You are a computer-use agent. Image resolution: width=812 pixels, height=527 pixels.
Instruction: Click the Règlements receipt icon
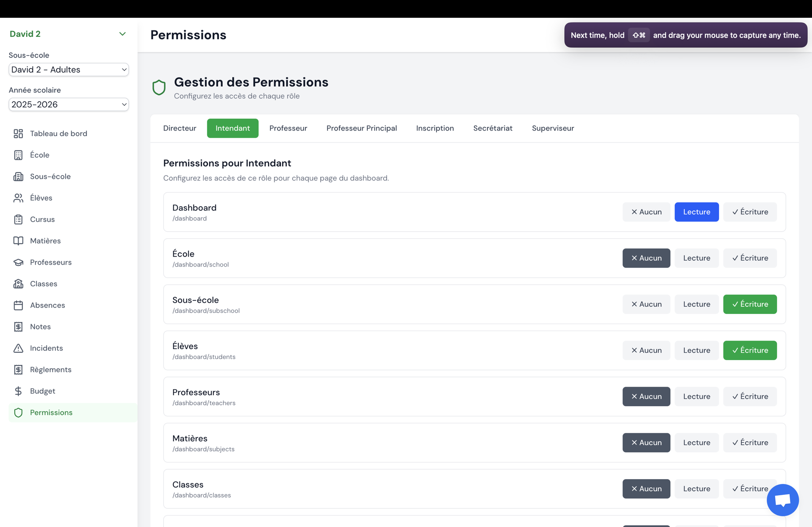coord(18,370)
